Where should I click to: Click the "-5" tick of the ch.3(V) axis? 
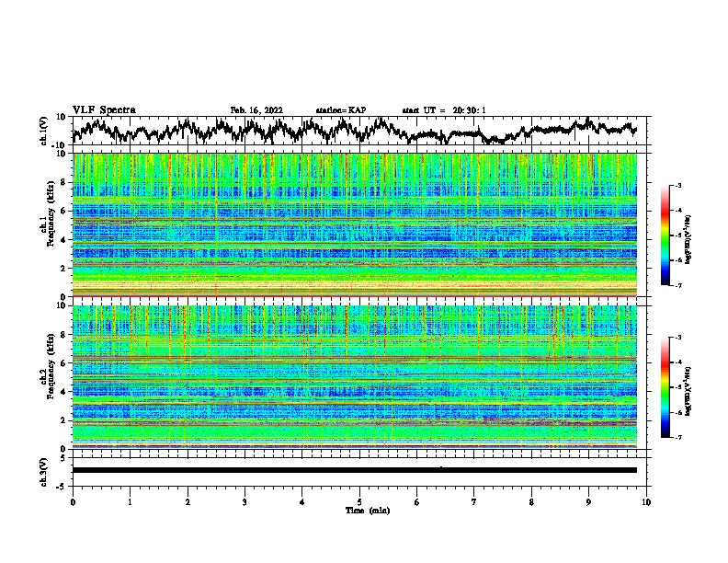pyautogui.click(x=61, y=487)
